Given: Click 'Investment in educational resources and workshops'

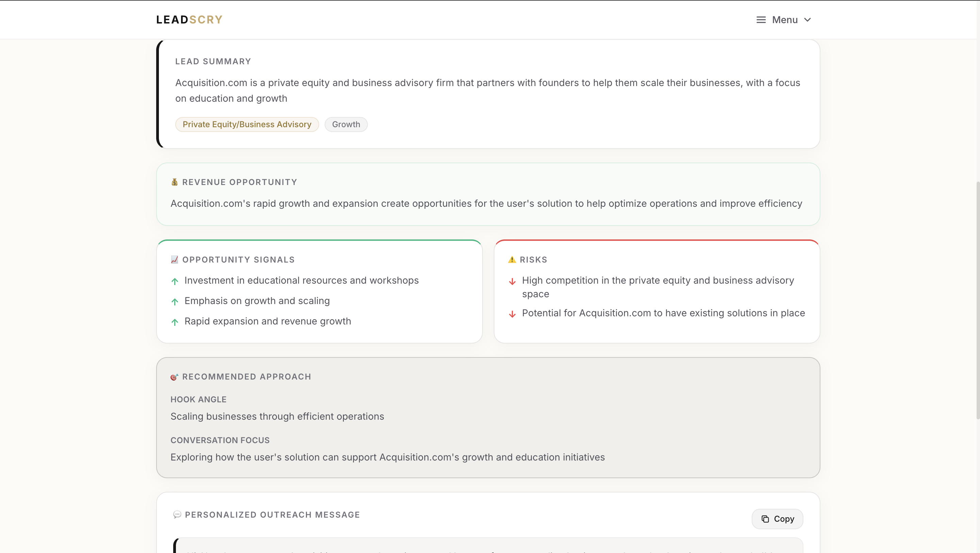Looking at the screenshot, I should [x=302, y=280].
